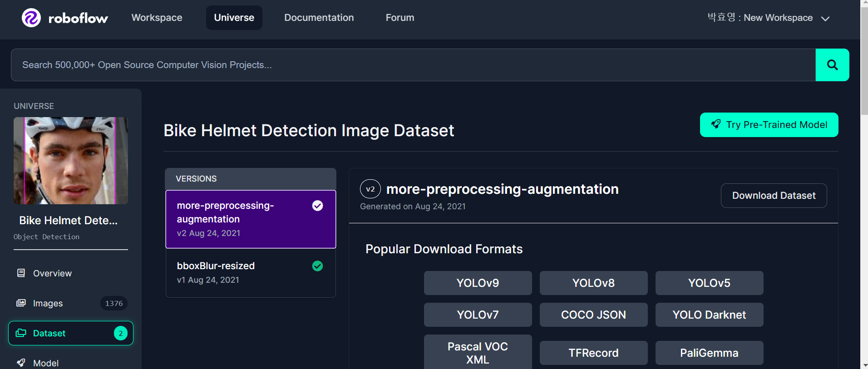
Task: Choose the YOLOv9 download format
Action: 478,283
